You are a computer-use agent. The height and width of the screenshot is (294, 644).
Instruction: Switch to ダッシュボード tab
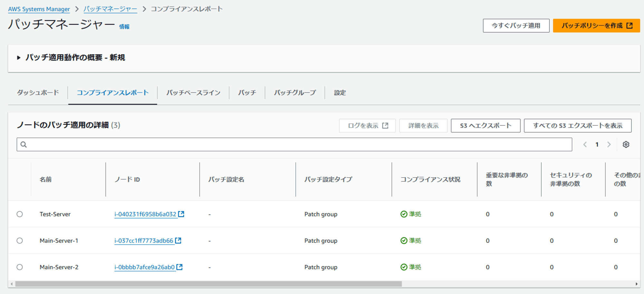pos(38,93)
